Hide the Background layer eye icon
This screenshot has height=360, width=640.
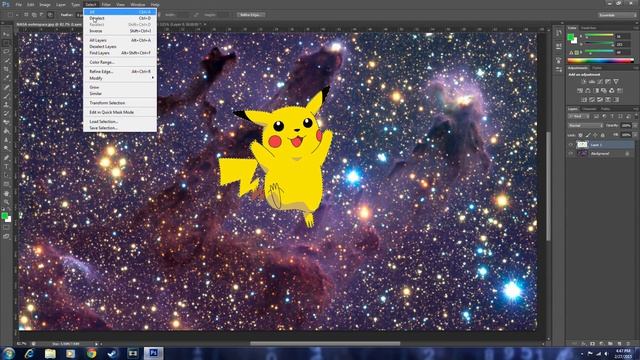coord(571,153)
